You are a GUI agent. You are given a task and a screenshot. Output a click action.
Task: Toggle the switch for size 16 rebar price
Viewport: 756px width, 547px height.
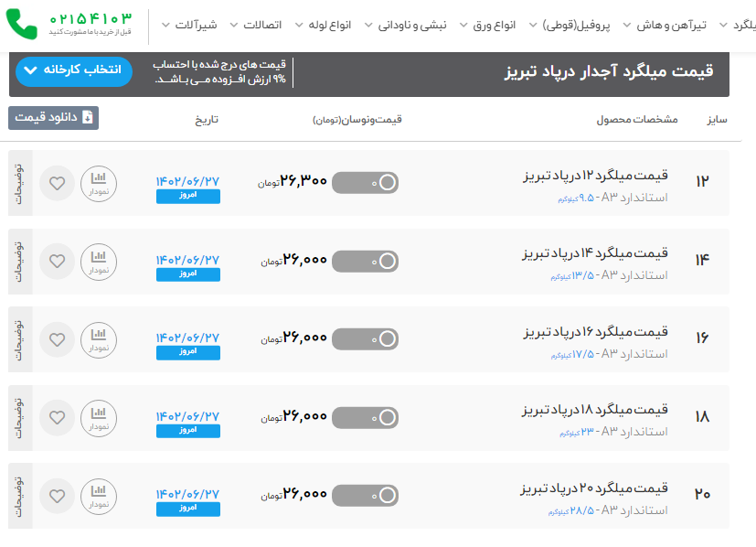366,339
